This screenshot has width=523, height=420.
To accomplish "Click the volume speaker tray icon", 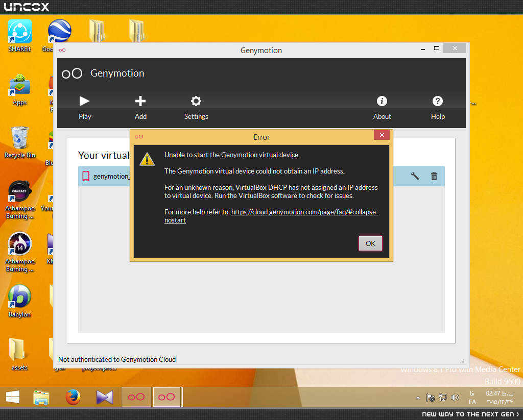I will coord(455,398).
